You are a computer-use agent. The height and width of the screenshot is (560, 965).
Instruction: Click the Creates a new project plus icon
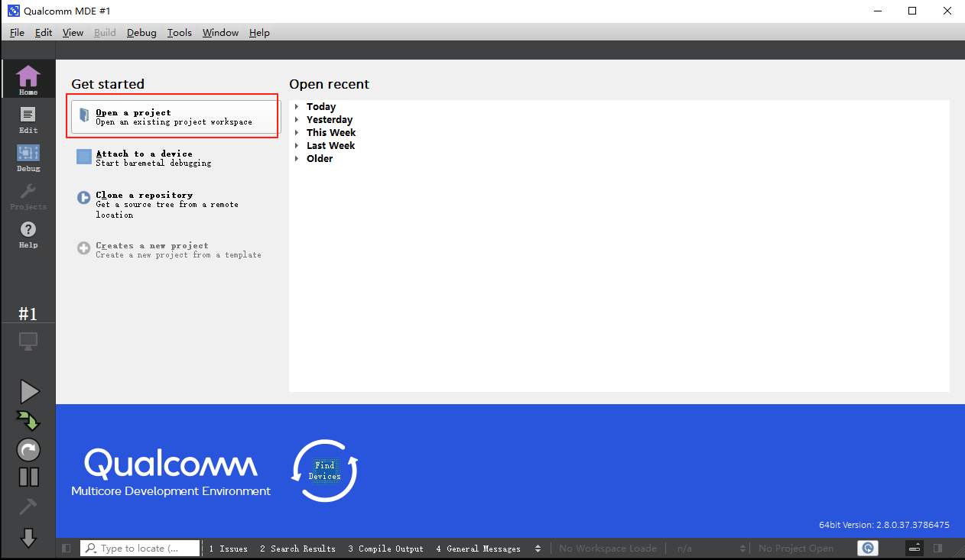click(84, 248)
